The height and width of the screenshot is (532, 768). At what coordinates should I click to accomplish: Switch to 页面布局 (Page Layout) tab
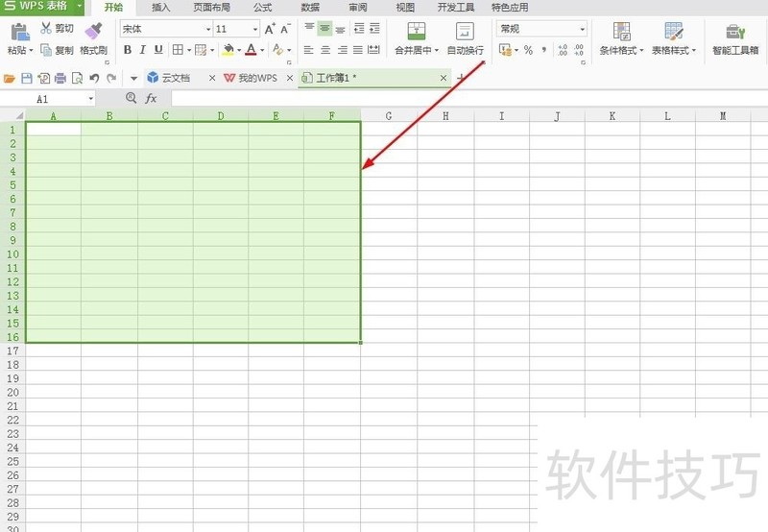tap(211, 8)
